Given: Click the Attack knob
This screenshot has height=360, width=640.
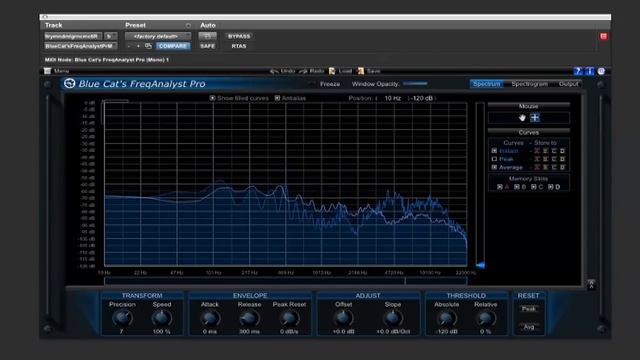Looking at the screenshot, I should pyautogui.click(x=210, y=318).
